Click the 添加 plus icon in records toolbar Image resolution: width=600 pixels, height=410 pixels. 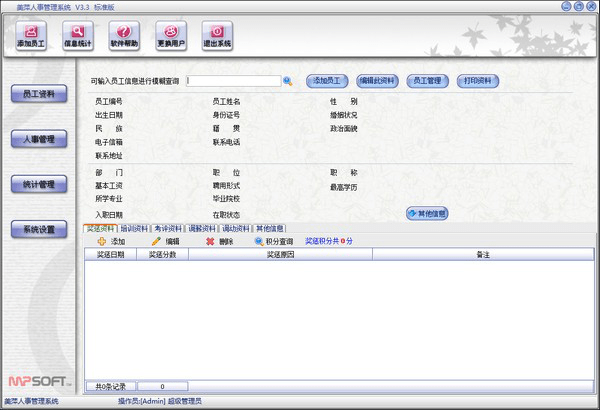tap(102, 241)
